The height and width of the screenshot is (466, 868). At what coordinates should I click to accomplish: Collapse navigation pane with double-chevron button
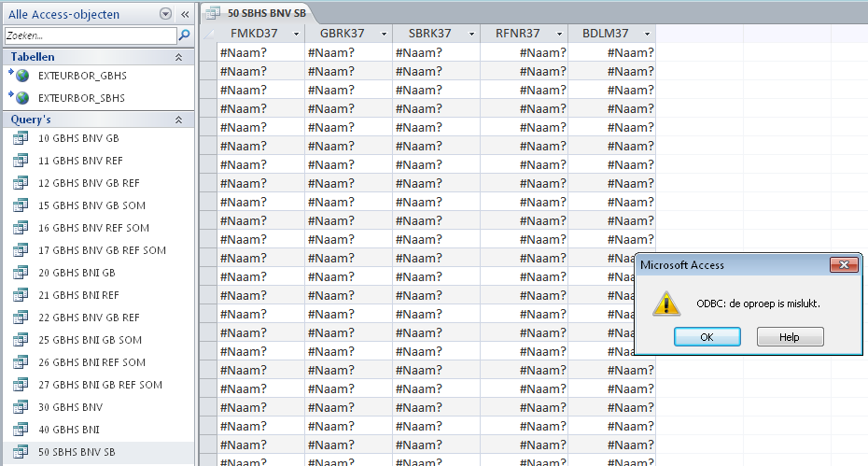click(x=185, y=14)
